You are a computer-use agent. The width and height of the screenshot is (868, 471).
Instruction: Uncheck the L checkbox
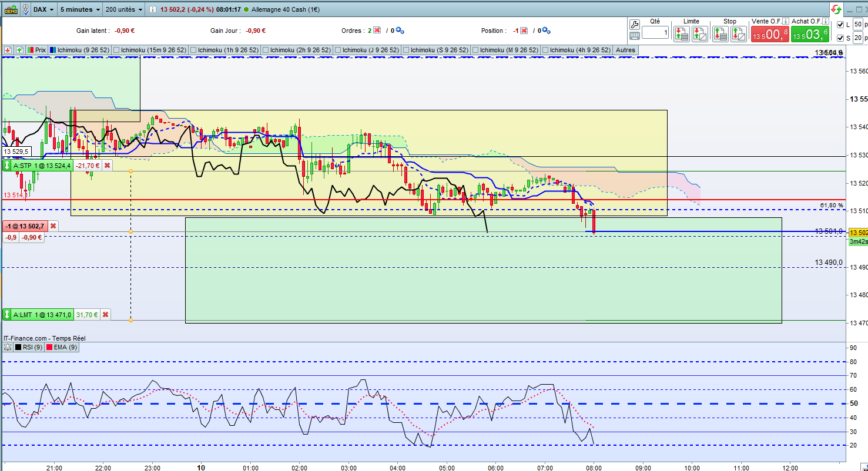coord(840,25)
